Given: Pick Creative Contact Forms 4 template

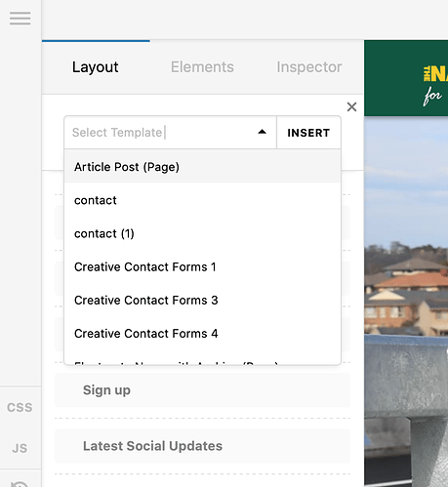Looking at the screenshot, I should 202,334.
